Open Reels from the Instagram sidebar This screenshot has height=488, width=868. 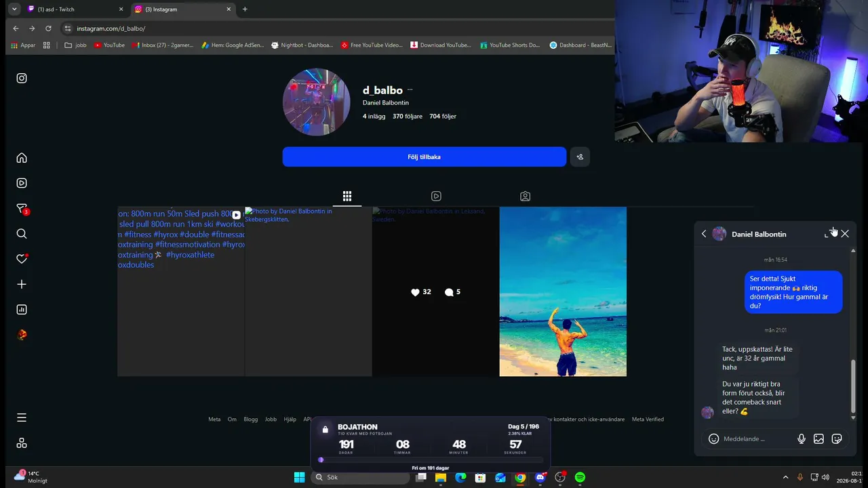point(22,183)
